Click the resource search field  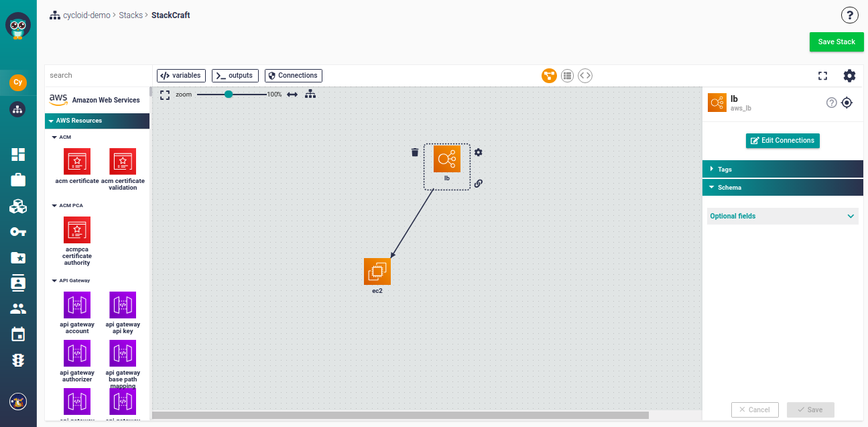pos(99,76)
